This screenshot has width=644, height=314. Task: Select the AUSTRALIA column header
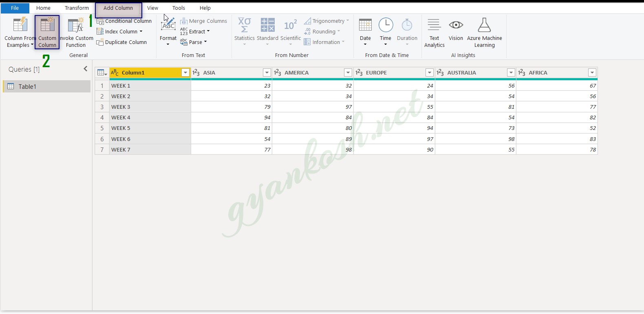click(476, 72)
